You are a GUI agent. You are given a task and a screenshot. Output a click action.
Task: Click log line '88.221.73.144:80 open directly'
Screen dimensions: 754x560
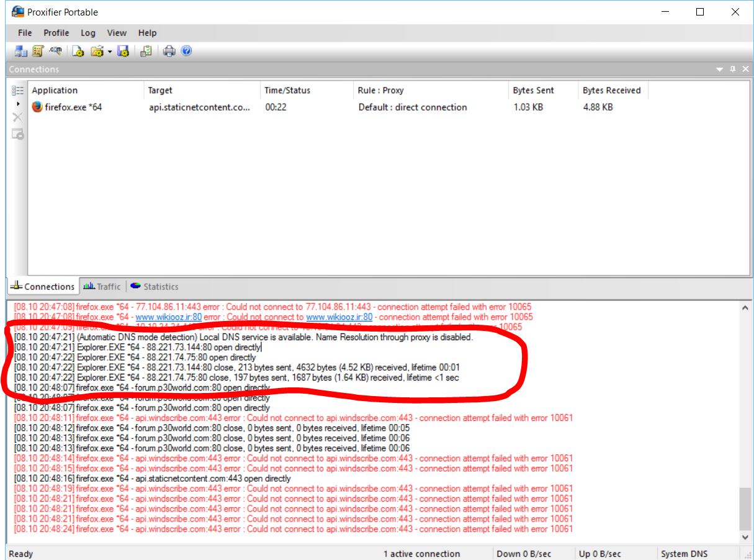[138, 347]
